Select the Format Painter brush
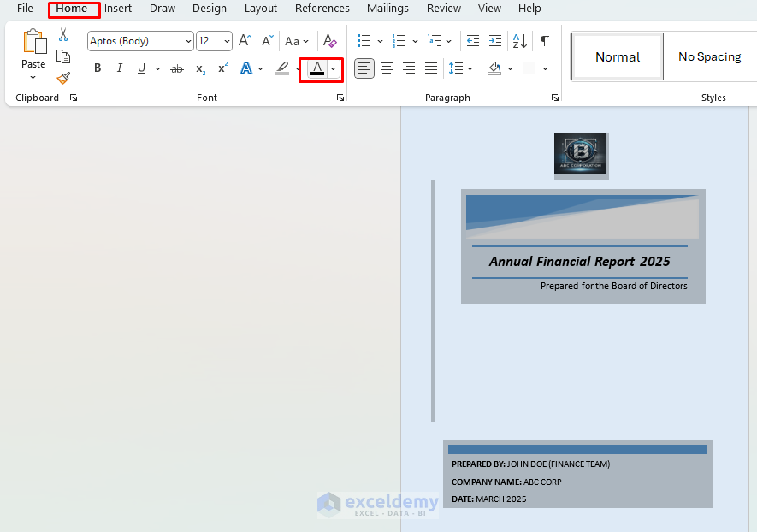Image resolution: width=757 pixels, height=532 pixels. (63, 78)
